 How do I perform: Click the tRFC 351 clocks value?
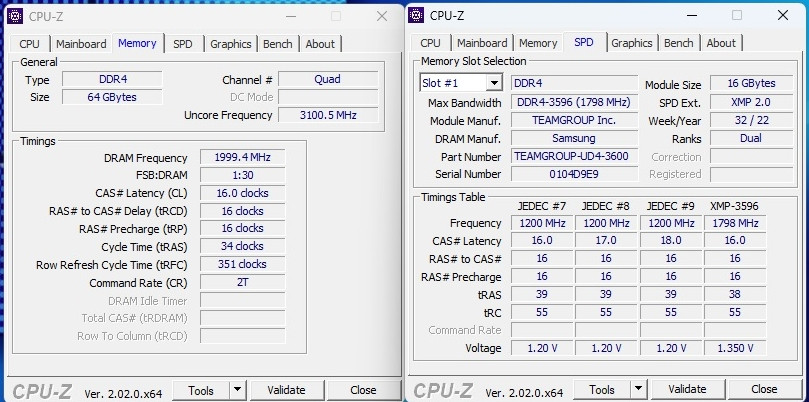242,264
